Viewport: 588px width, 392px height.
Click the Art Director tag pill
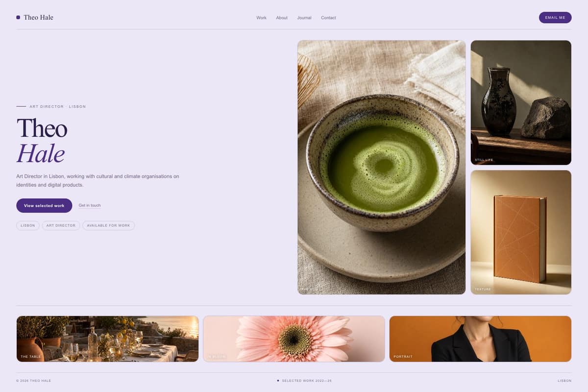[61, 225]
